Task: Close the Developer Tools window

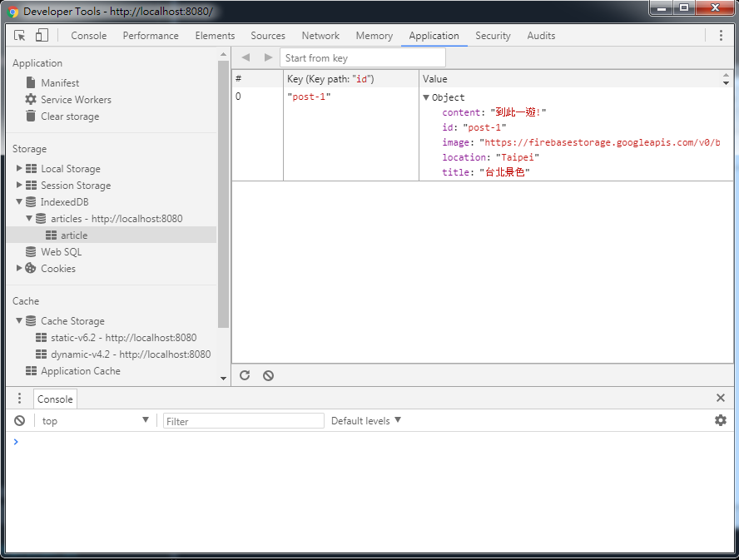Action: (715, 8)
